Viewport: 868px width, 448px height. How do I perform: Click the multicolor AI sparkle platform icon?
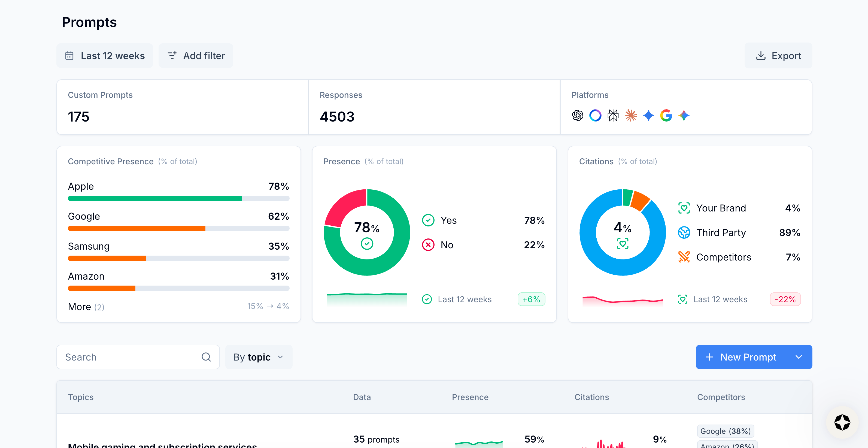coord(684,116)
